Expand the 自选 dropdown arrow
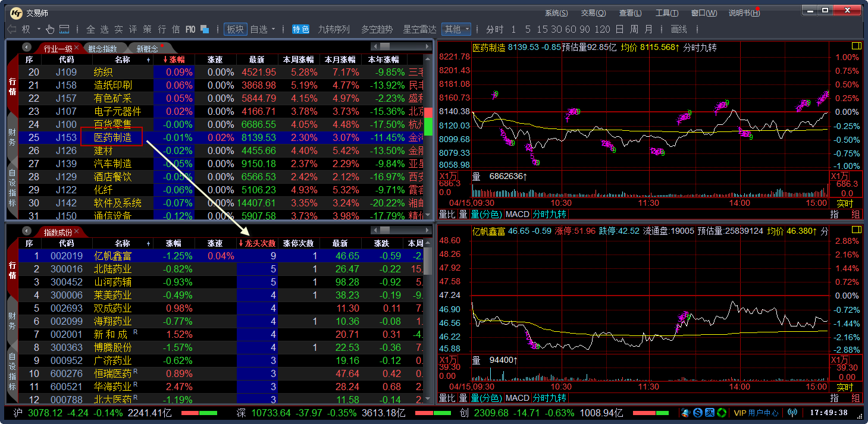This screenshot has width=868, height=424. click(x=273, y=29)
